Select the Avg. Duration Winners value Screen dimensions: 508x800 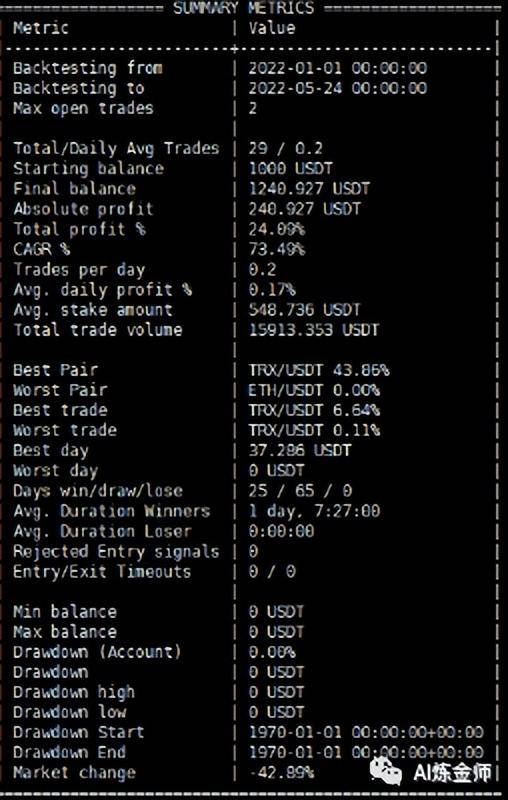click(x=314, y=511)
